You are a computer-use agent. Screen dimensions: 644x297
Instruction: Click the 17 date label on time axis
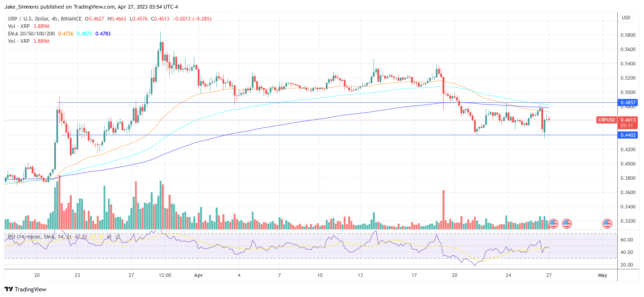tap(414, 275)
